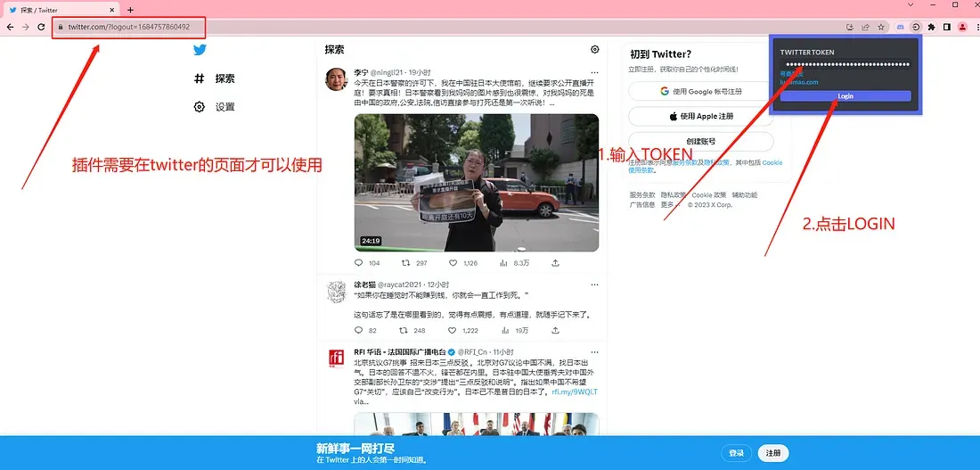The height and width of the screenshot is (470, 980).
Task: Click the Twitter Token password field
Action: (x=845, y=64)
